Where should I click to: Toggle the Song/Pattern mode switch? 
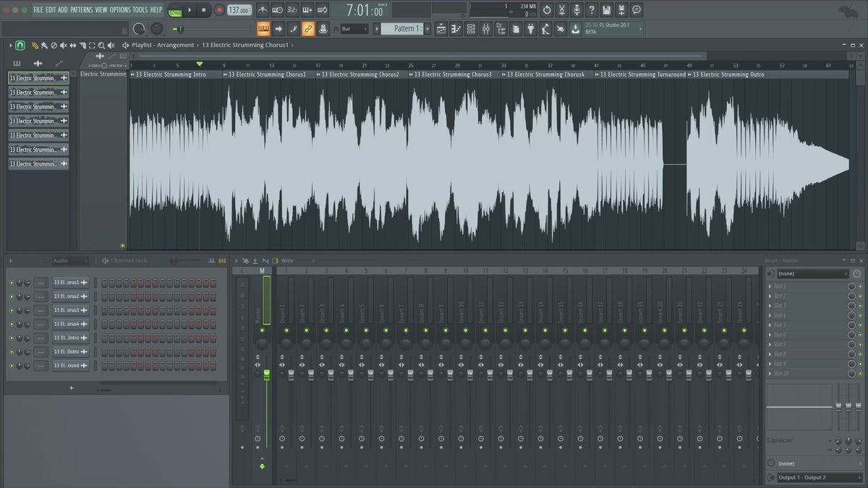click(175, 11)
